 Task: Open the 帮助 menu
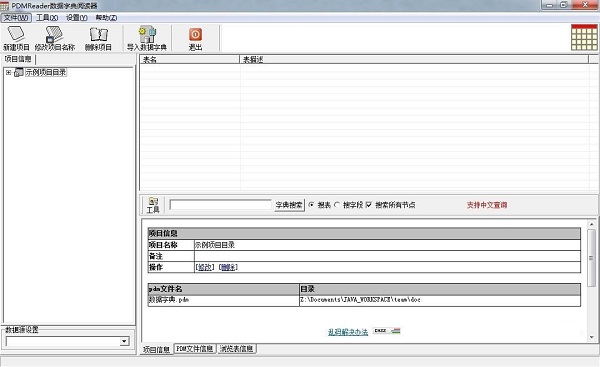[106, 18]
